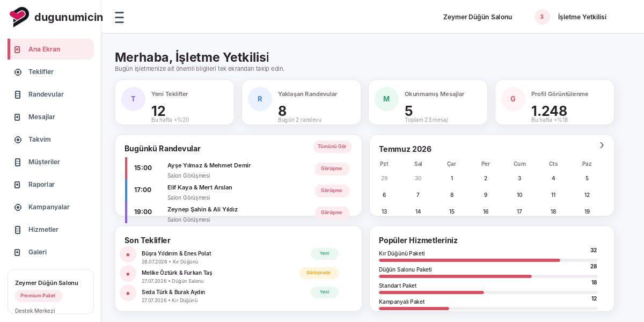Click Görüşme badge for Zeynep Şahin appointment
The width and height of the screenshot is (644, 322).
[332, 213]
